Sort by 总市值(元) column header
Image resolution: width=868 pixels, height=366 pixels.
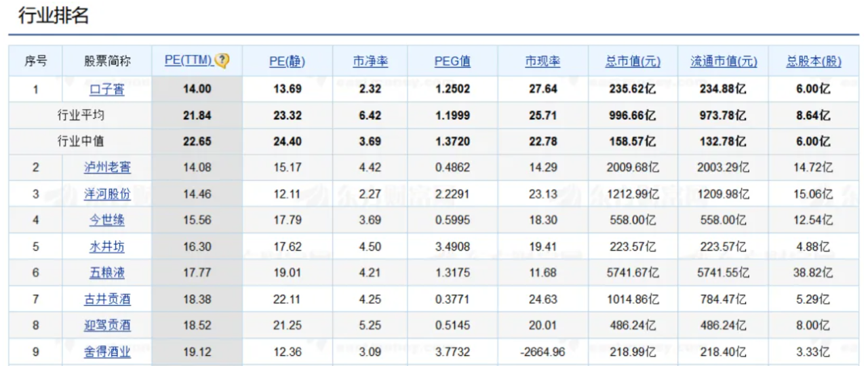coord(633,61)
